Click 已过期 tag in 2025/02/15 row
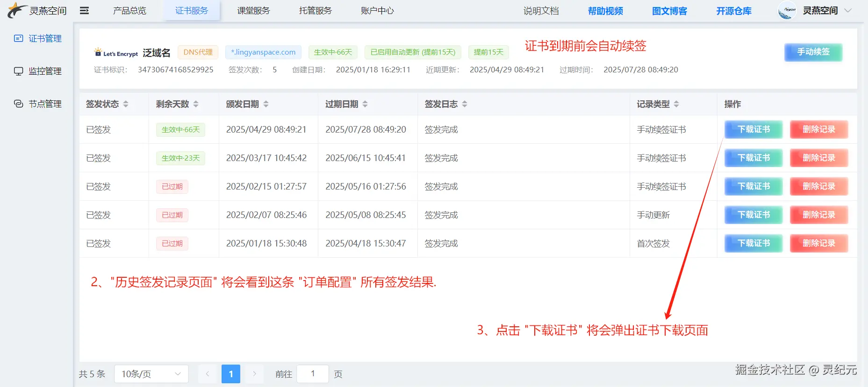The width and height of the screenshot is (868, 387). [172, 187]
